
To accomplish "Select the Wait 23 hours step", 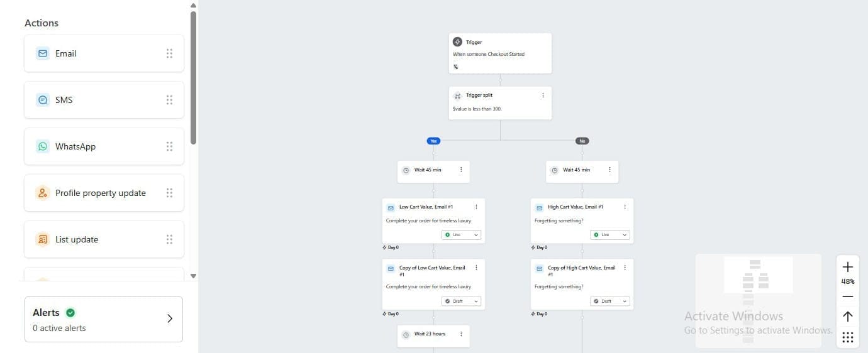I will coord(430,334).
